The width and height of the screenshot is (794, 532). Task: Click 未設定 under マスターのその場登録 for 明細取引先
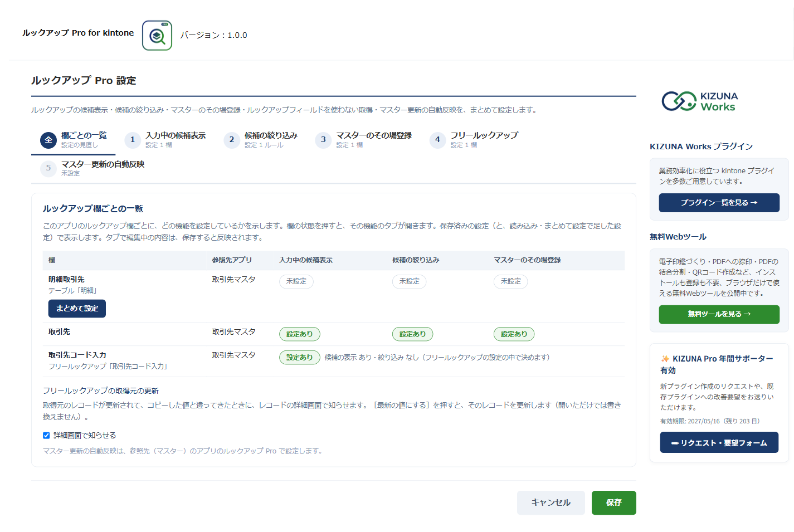click(x=511, y=281)
